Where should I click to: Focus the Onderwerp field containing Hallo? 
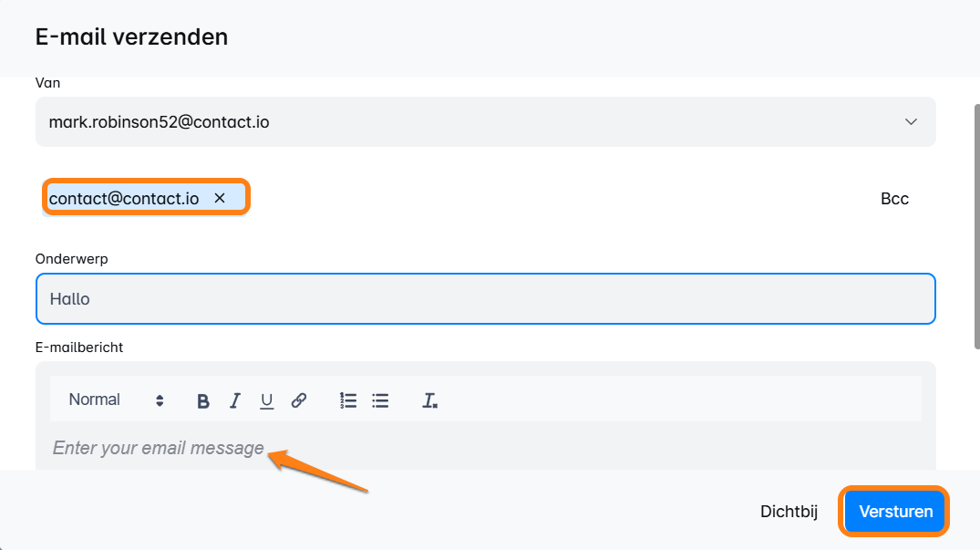[485, 299]
